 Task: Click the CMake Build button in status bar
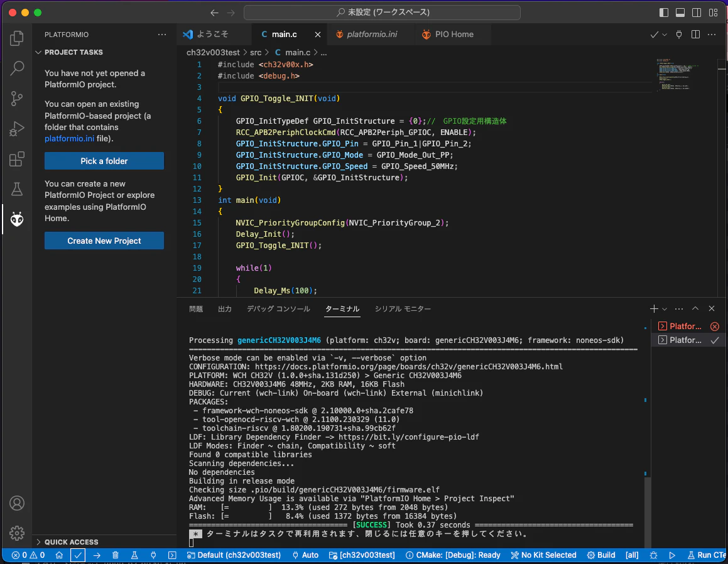click(x=601, y=555)
